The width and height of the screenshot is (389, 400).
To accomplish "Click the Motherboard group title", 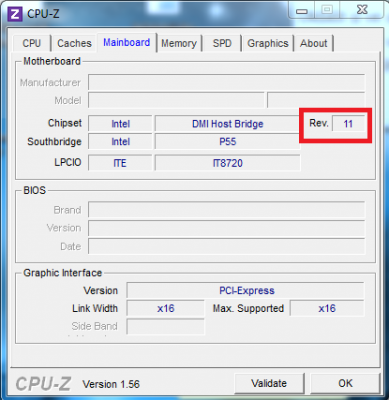I will coord(52,61).
